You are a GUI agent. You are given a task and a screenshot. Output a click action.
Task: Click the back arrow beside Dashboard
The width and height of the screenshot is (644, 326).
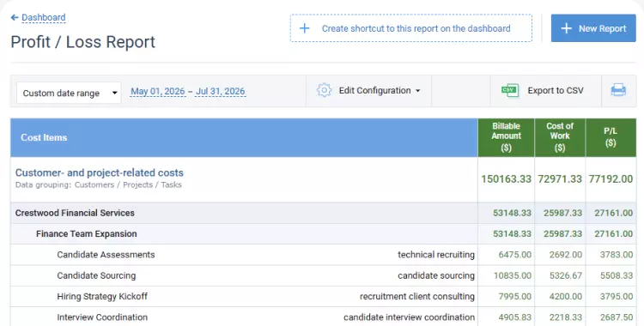[x=15, y=18]
